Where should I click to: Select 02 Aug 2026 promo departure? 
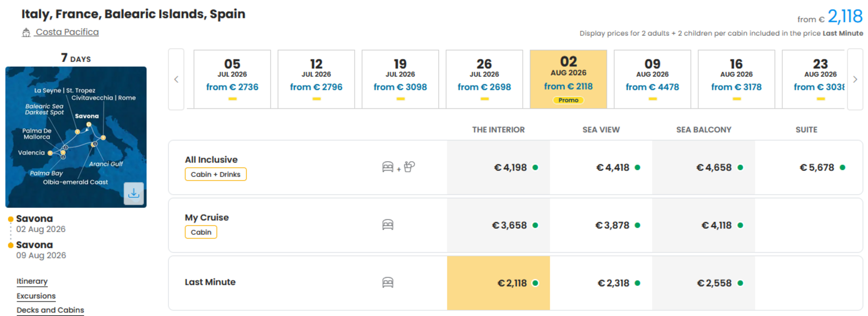pyautogui.click(x=569, y=79)
